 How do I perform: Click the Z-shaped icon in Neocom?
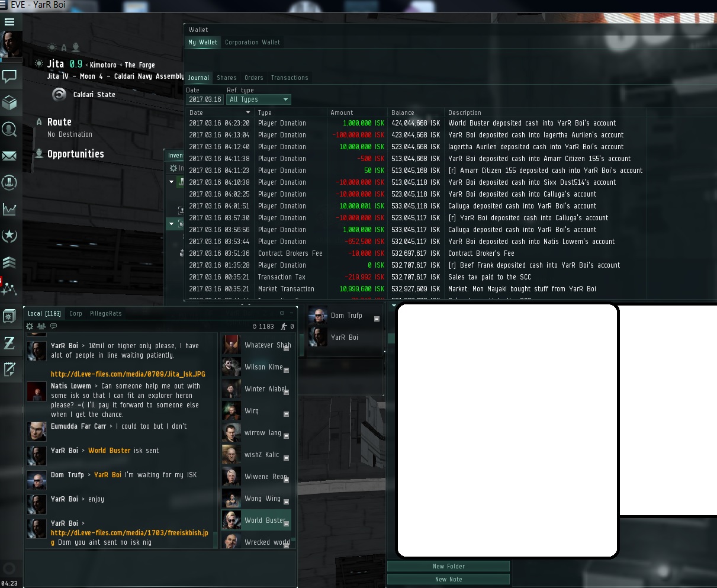pyautogui.click(x=9, y=343)
